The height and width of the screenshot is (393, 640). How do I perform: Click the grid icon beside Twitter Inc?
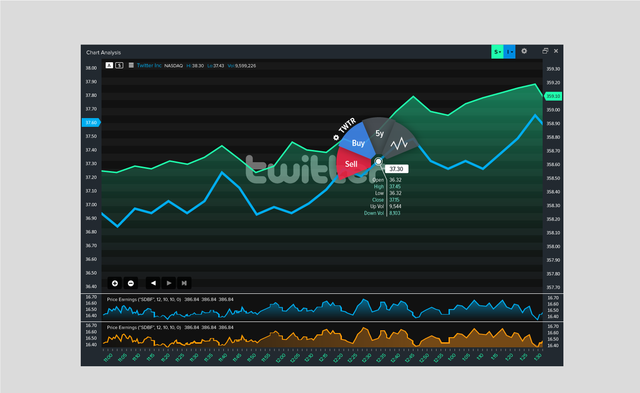coord(131,65)
